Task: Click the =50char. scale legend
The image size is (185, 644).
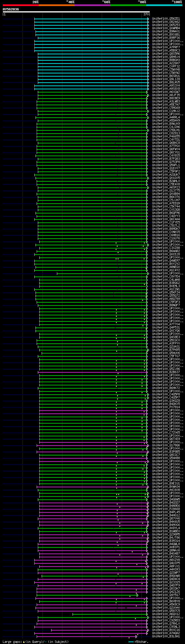Action: [138, 642]
